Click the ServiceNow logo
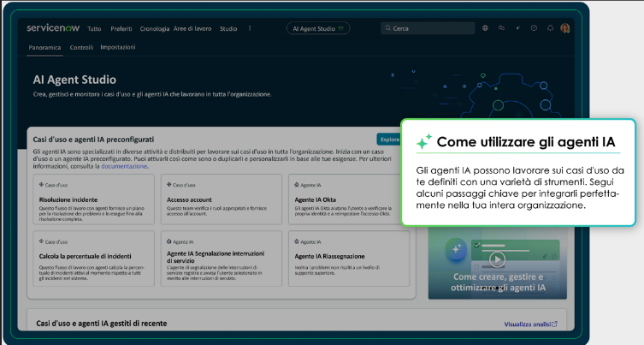This screenshot has width=644, height=345. coord(53,28)
